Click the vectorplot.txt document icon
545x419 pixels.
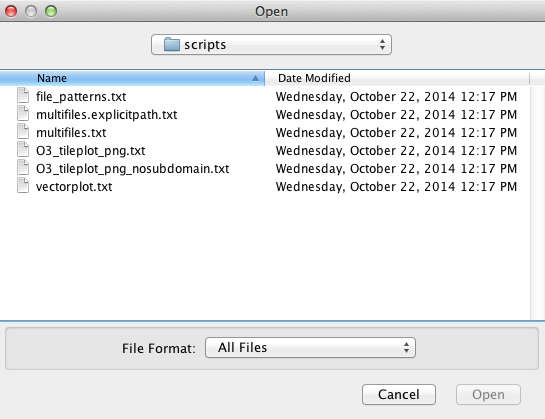click(23, 186)
